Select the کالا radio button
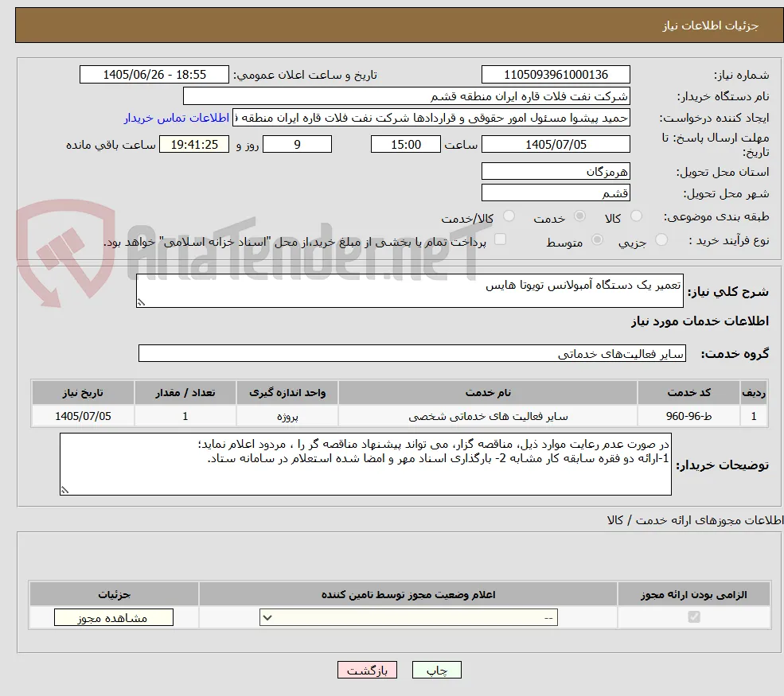784x696 pixels. tap(636, 216)
